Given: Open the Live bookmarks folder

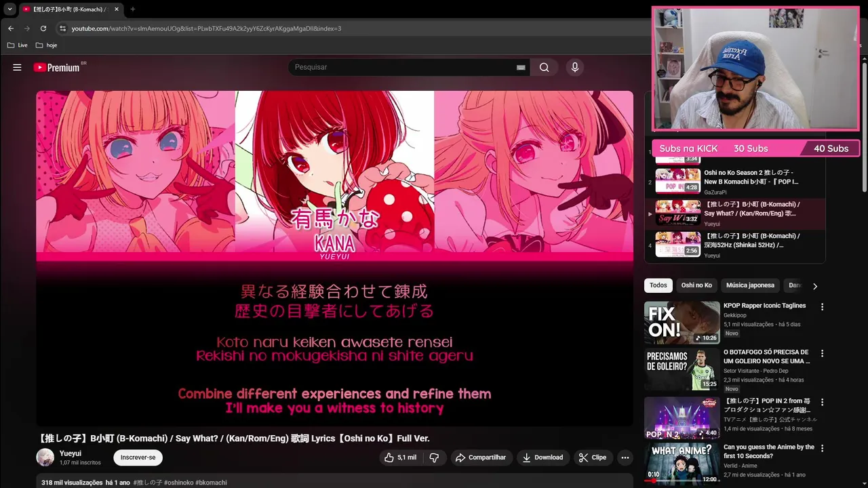Looking at the screenshot, I should tap(17, 45).
